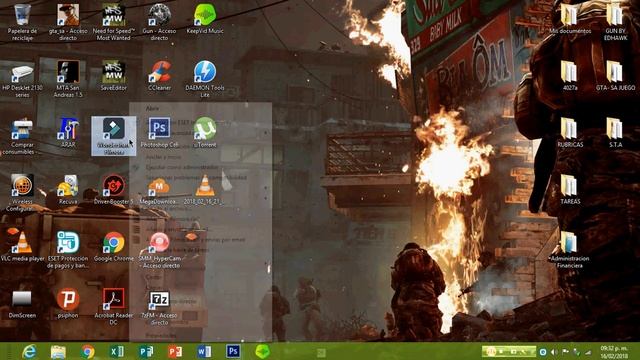This screenshot has height=360, width=640.
Task: Select the Google Chrome desktop shortcut
Action: click(113, 247)
